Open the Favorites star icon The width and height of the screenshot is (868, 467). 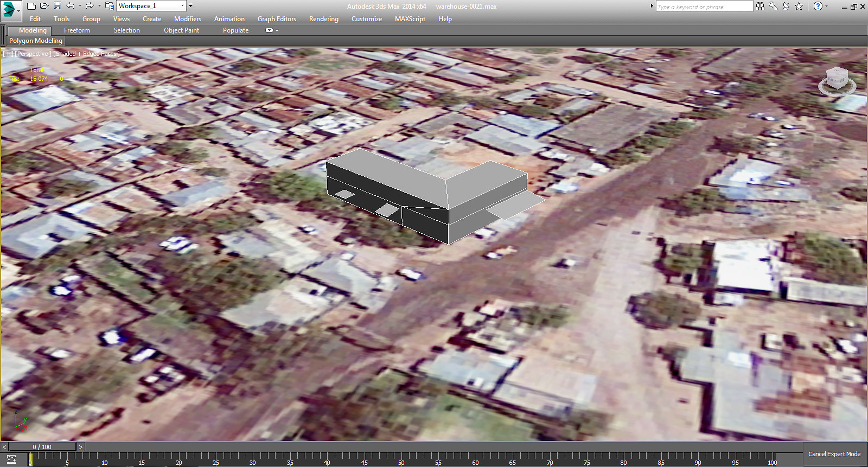click(x=799, y=6)
